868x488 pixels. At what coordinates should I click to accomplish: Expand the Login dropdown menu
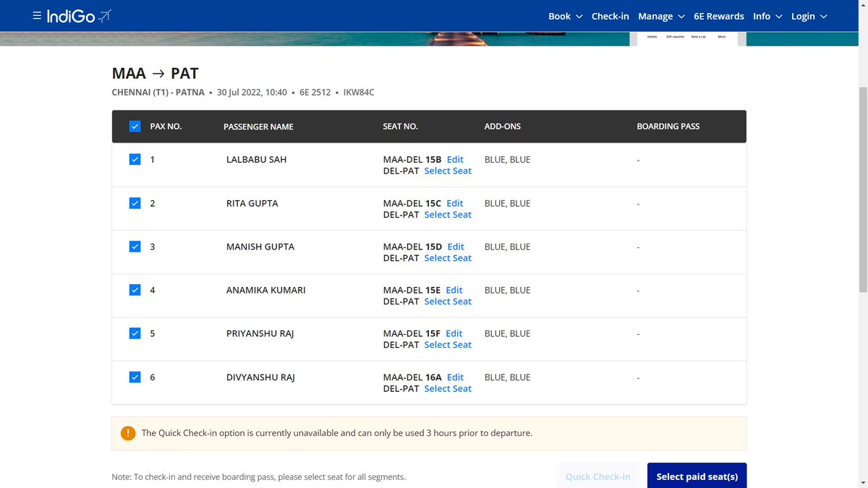[x=809, y=16]
